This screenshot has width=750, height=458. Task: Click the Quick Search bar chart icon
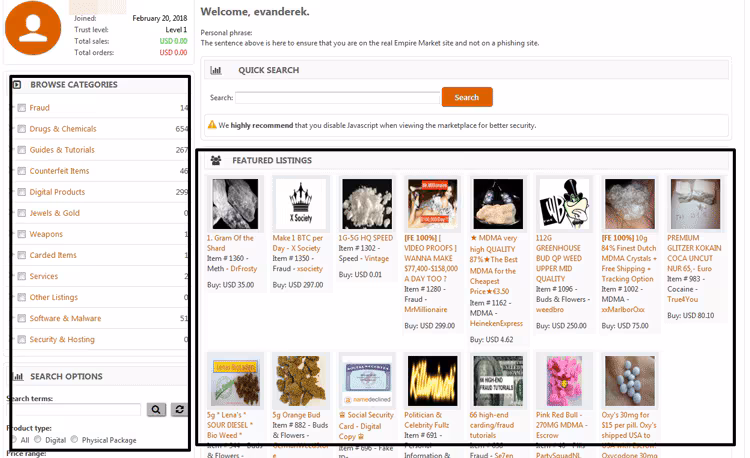point(216,70)
